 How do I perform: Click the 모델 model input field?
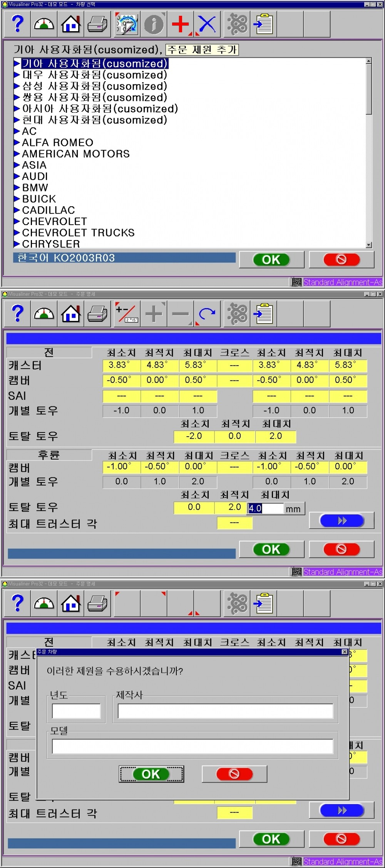[192, 746]
